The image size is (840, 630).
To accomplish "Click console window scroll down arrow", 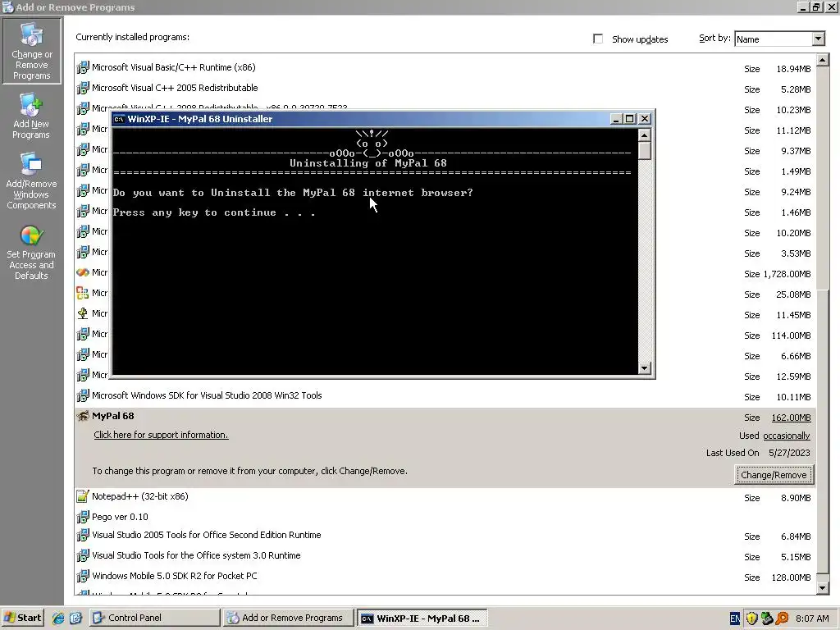I will pyautogui.click(x=645, y=368).
